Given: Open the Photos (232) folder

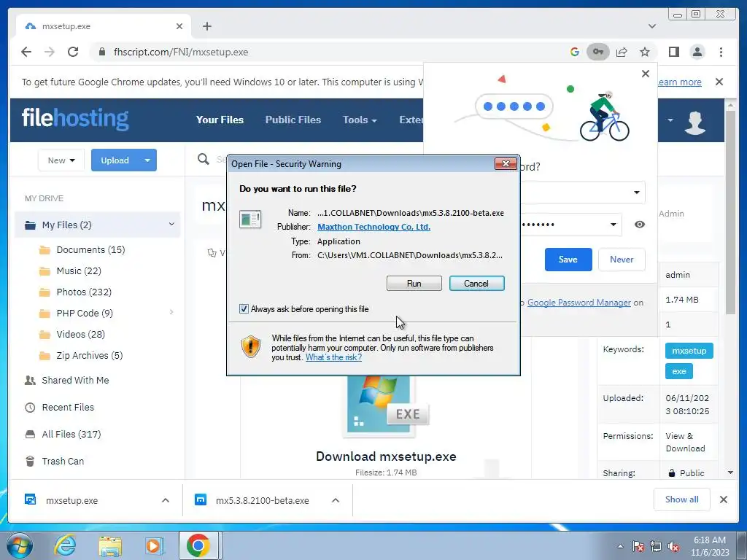Looking at the screenshot, I should 84,292.
